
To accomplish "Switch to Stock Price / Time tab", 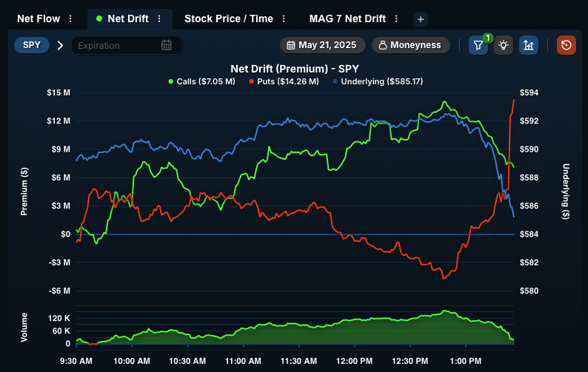I will tap(229, 18).
